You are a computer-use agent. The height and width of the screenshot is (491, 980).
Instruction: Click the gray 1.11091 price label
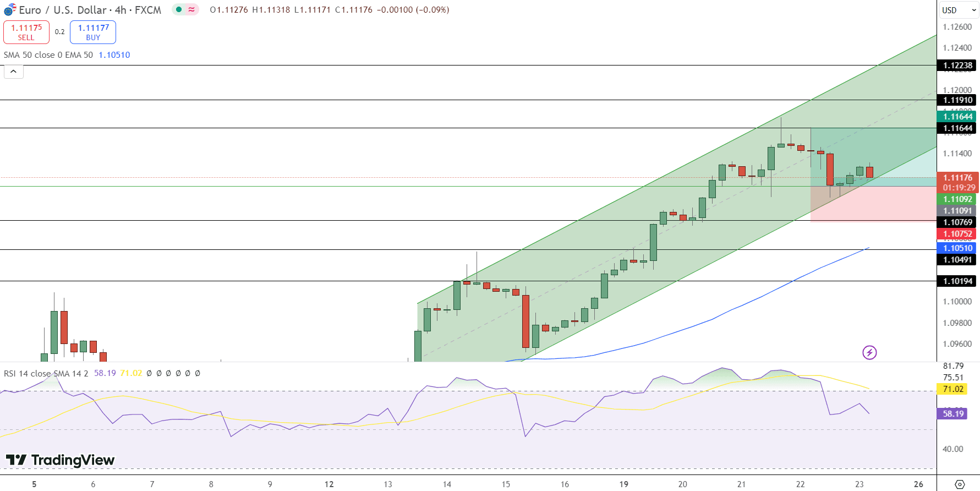(957, 211)
